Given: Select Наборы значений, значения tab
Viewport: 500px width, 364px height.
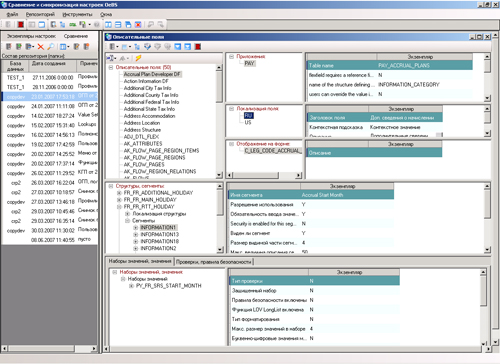Looking at the screenshot, I should pyautogui.click(x=140, y=261).
